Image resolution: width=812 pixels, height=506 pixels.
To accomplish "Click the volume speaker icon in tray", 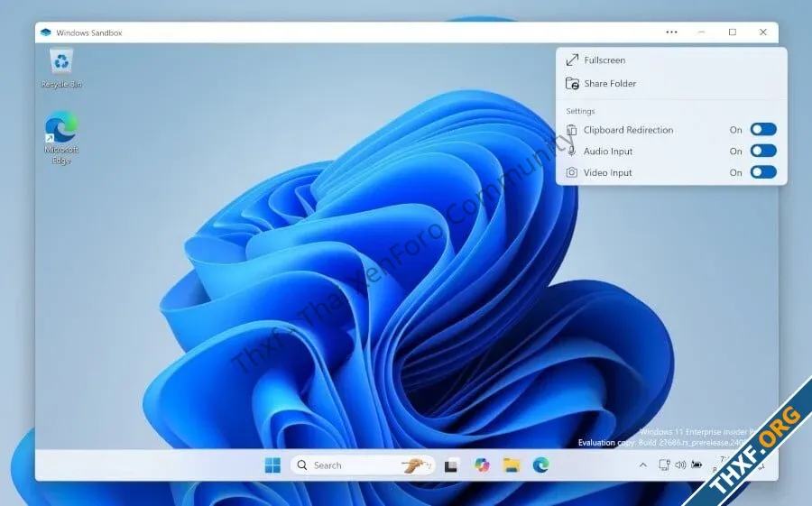I will (x=680, y=465).
